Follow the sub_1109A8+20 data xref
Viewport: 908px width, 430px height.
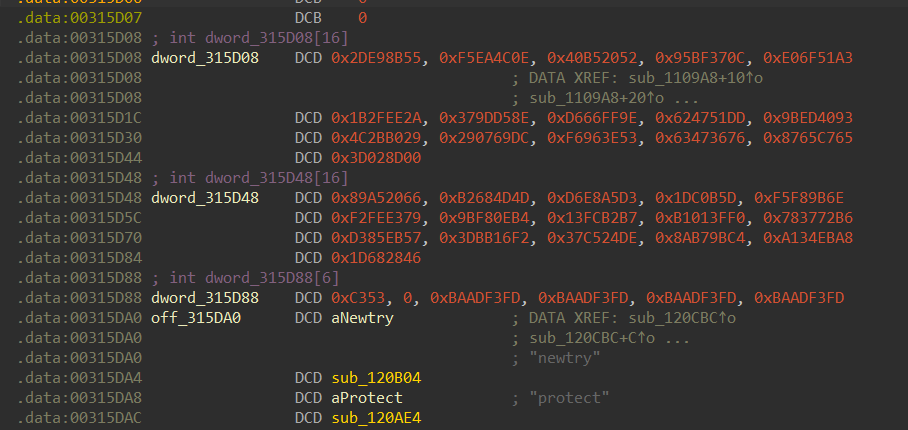(x=596, y=97)
